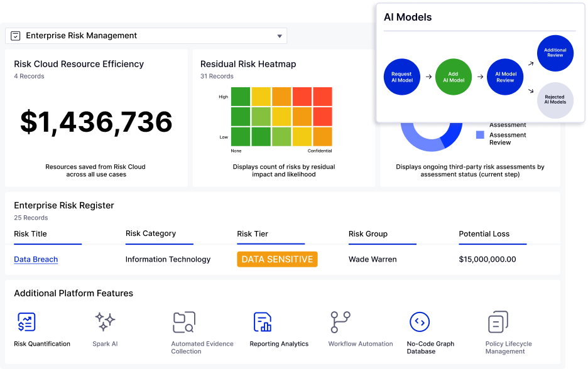Click the Rejected AI Models node
Image resolution: width=588 pixels, height=369 pixels.
click(x=555, y=100)
